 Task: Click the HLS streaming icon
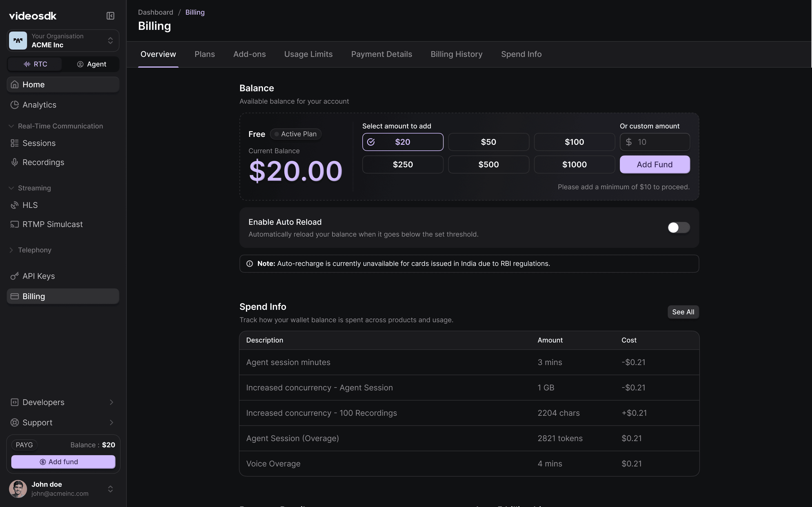tap(14, 205)
